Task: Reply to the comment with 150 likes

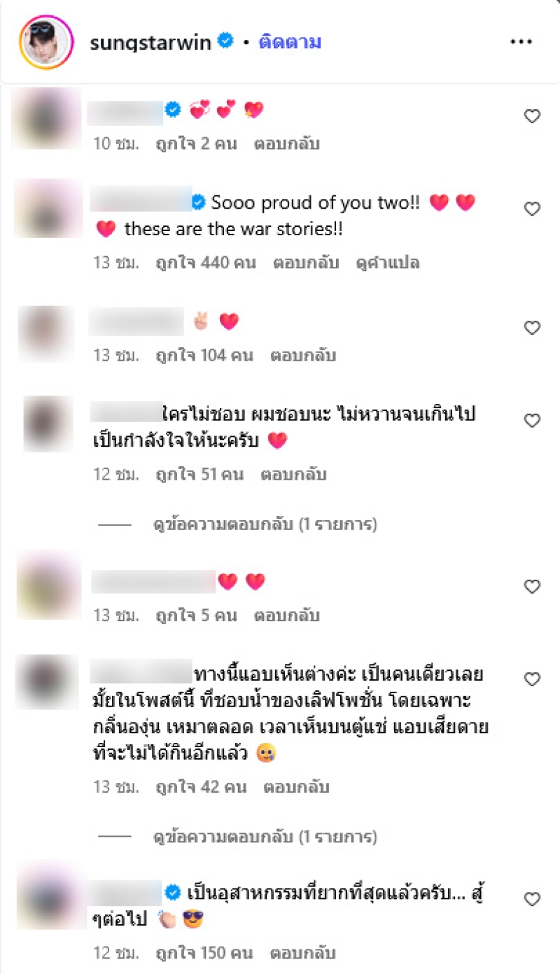Action: click(x=303, y=953)
